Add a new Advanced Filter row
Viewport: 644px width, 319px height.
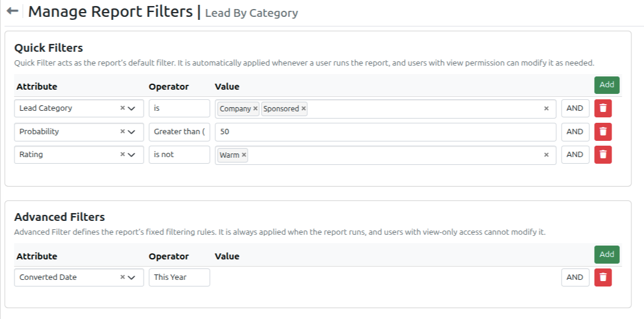tap(607, 255)
